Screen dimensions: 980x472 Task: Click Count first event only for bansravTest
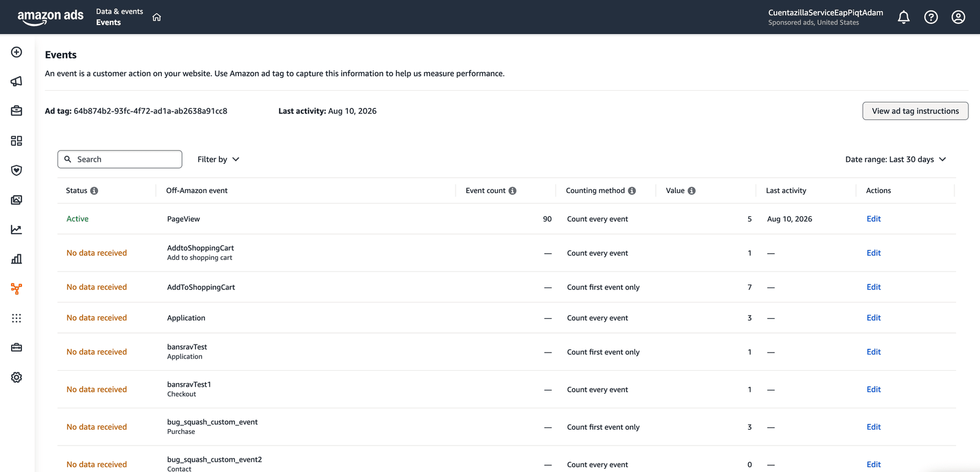(x=603, y=352)
